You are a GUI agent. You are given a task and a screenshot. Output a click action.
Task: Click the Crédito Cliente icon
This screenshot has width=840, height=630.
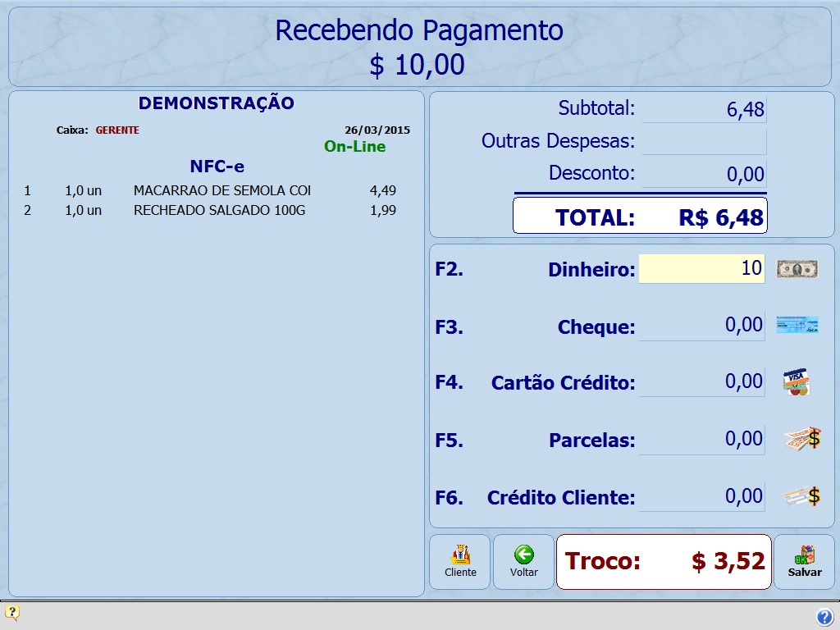[x=802, y=496]
